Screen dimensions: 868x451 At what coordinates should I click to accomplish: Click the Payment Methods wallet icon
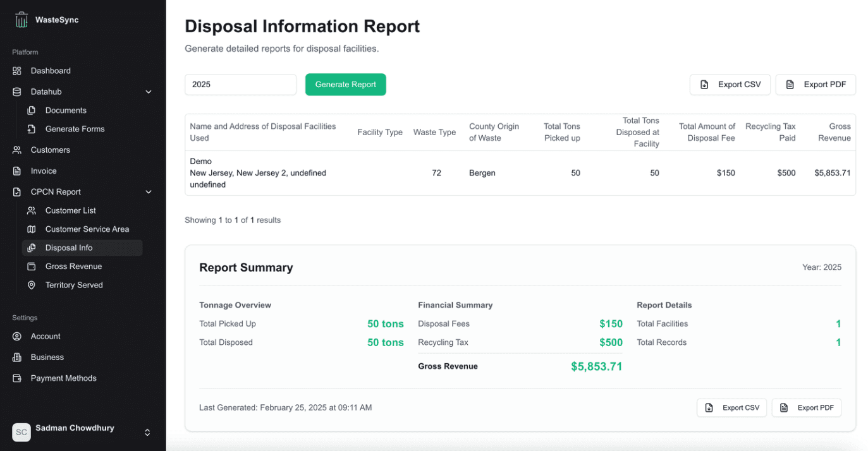point(17,378)
